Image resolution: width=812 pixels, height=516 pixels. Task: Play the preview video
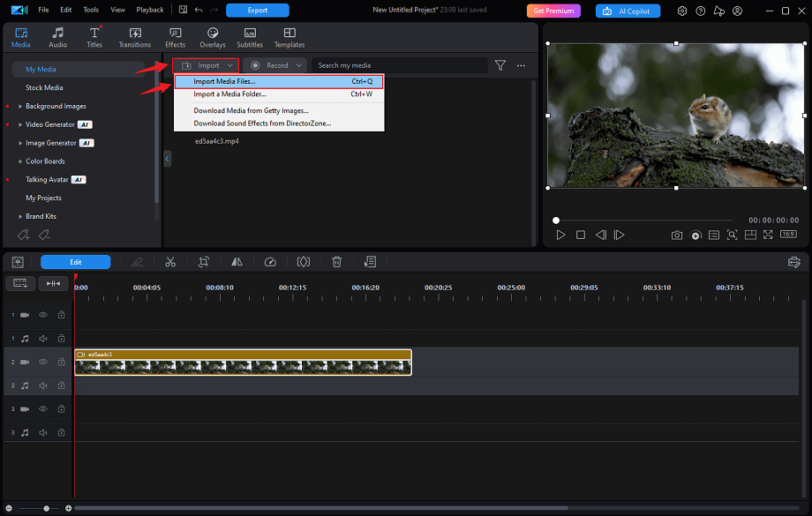pyautogui.click(x=560, y=236)
